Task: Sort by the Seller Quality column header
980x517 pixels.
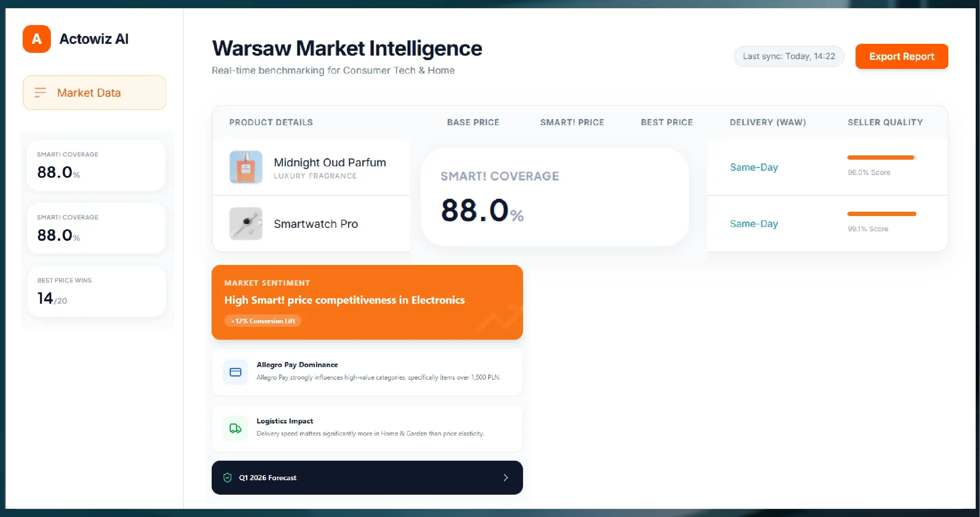Action: point(885,122)
